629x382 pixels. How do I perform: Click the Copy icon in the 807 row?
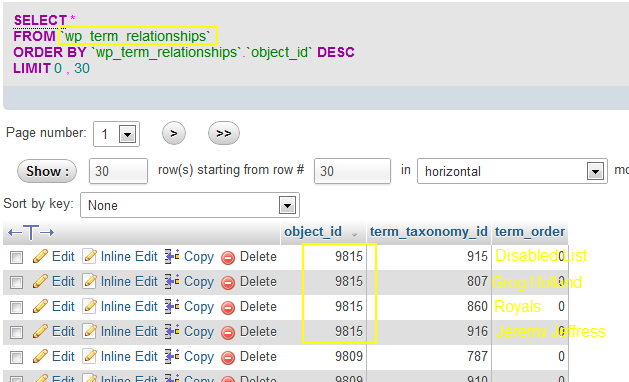[172, 281]
